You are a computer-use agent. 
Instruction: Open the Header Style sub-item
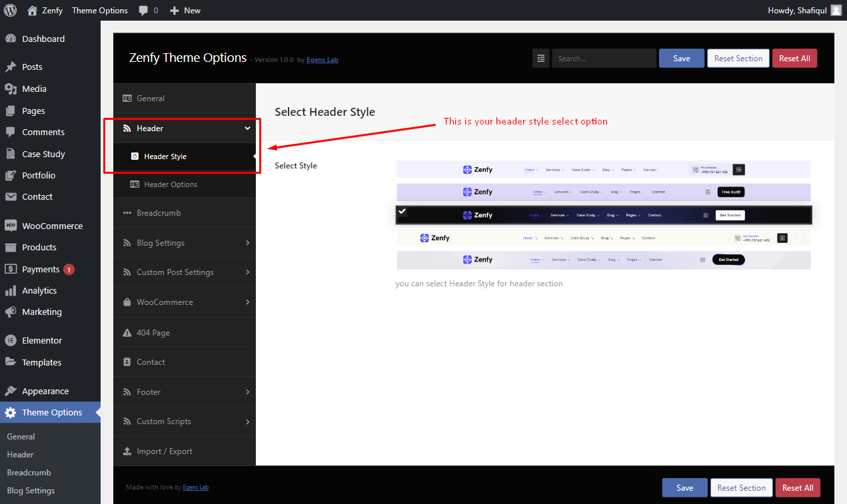[x=185, y=156]
